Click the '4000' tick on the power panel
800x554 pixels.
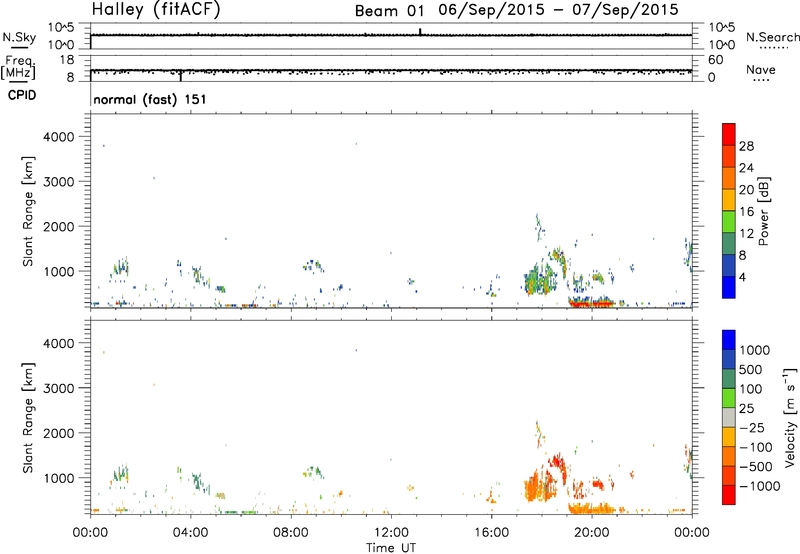pyautogui.click(x=59, y=137)
